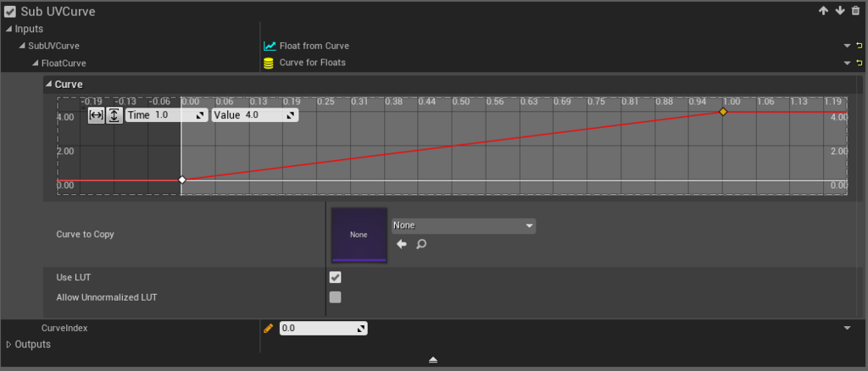This screenshot has height=371, width=868.
Task: Click the Sub UVCurve module title
Action: pos(58,12)
